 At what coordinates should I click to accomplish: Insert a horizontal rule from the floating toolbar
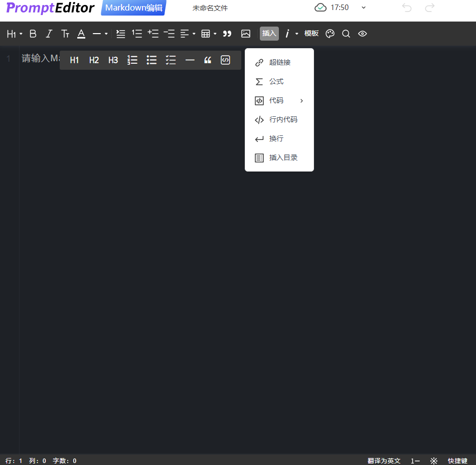click(190, 60)
